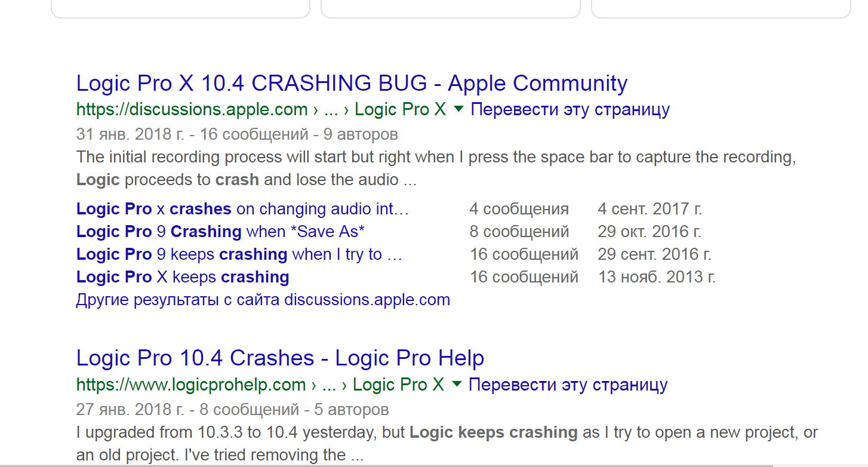Expand dropdown arrow next to discussions.apple.com URL
The image size is (868, 467).
pyautogui.click(x=458, y=109)
